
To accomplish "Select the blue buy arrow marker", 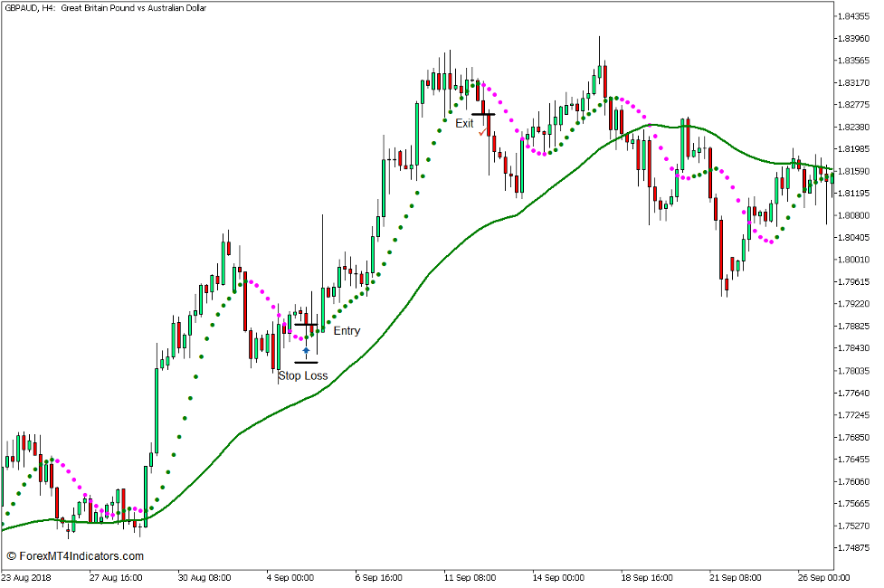I will point(306,349).
